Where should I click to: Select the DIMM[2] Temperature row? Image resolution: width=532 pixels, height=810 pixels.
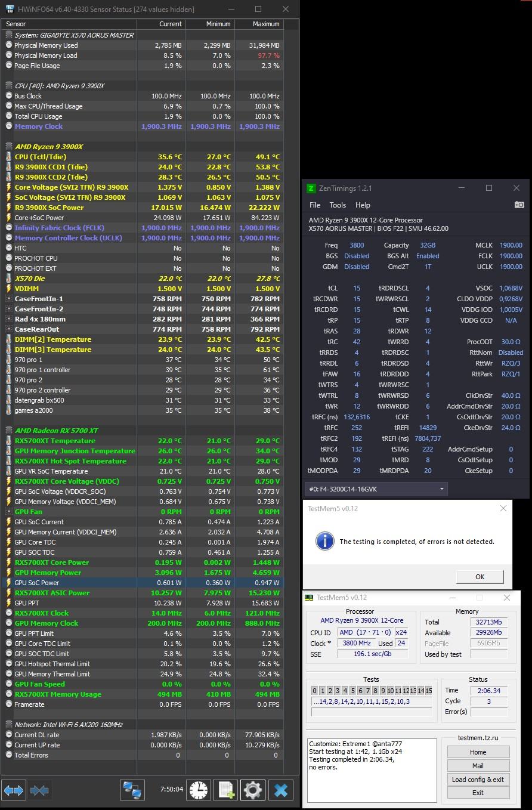[x=142, y=339]
